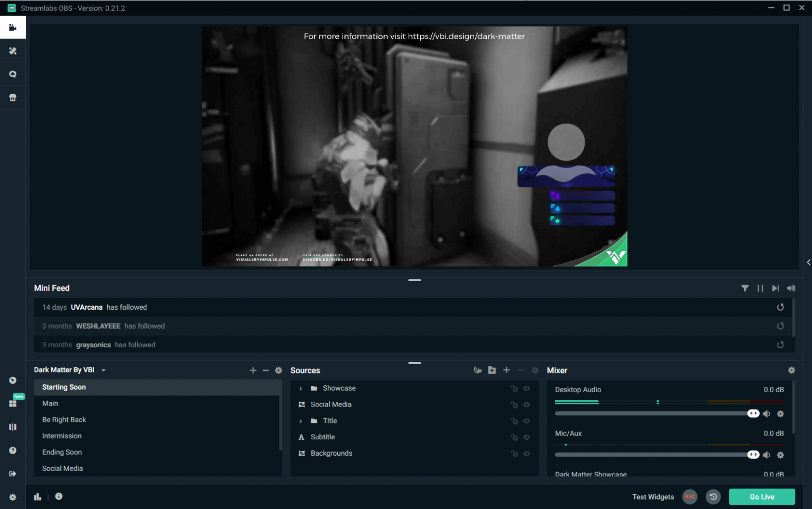Open the Chatbot icon in sidebar
Screen dimensions: 812x509
[x=13, y=74]
